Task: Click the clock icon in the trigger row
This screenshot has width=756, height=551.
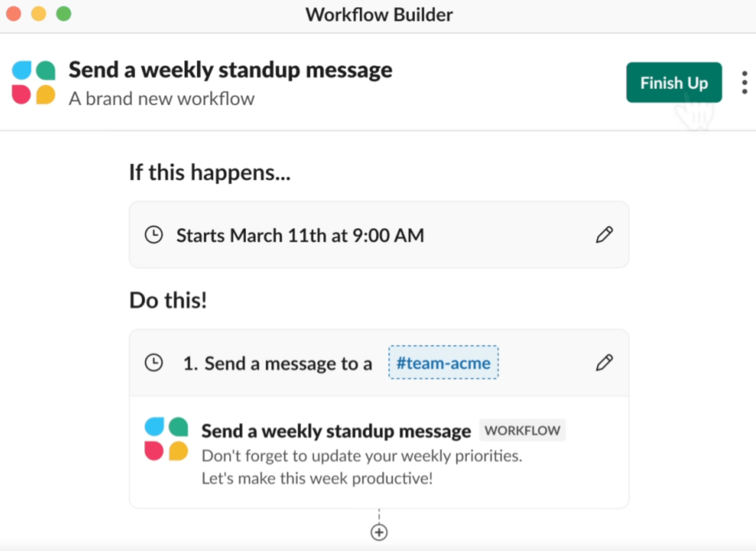Action: click(x=154, y=235)
